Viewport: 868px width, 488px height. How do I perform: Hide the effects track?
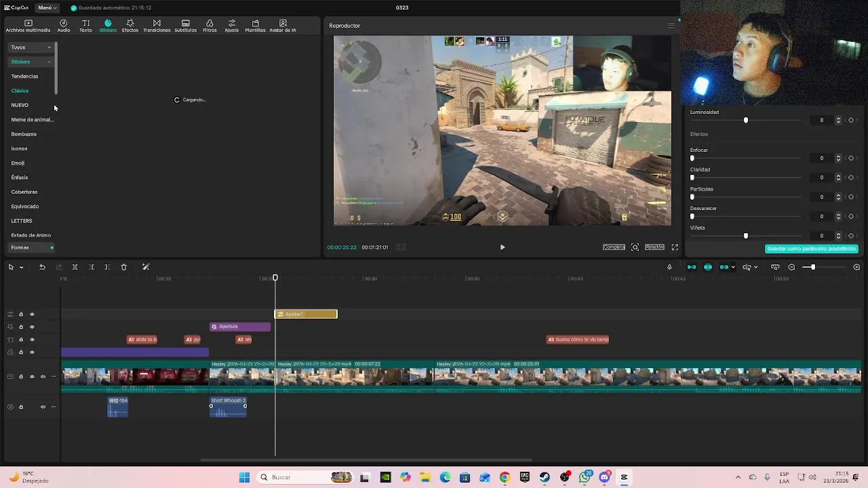click(x=32, y=327)
